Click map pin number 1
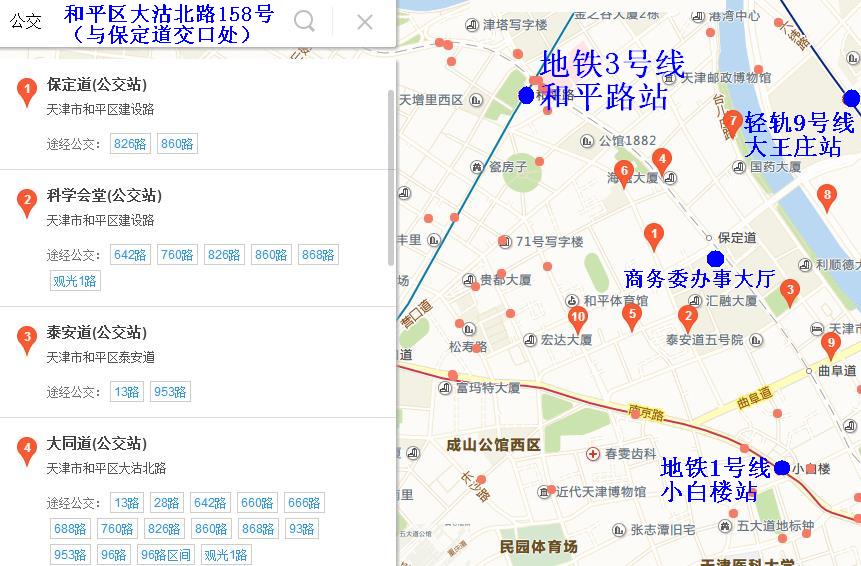This screenshot has width=861, height=566. click(653, 237)
